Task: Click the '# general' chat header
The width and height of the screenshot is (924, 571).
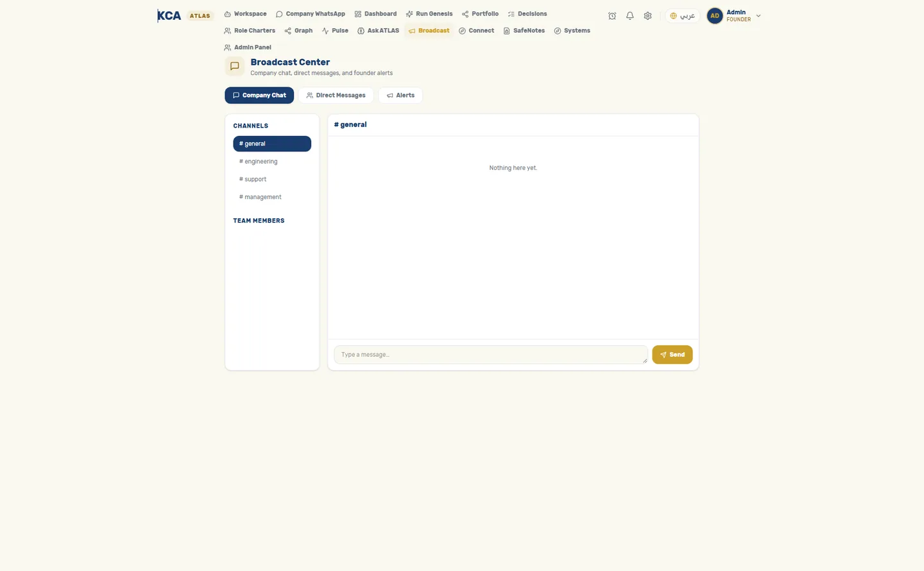Action: tap(350, 124)
